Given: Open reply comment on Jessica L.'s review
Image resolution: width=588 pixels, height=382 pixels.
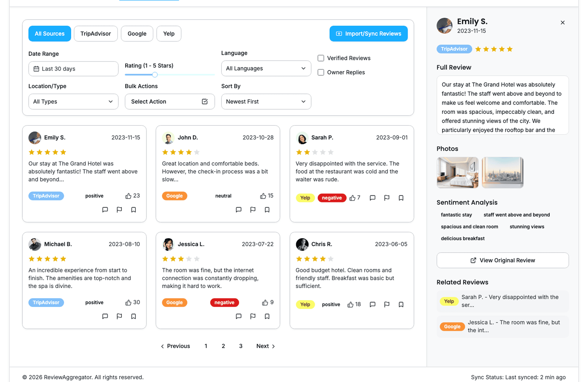Looking at the screenshot, I should (x=239, y=316).
